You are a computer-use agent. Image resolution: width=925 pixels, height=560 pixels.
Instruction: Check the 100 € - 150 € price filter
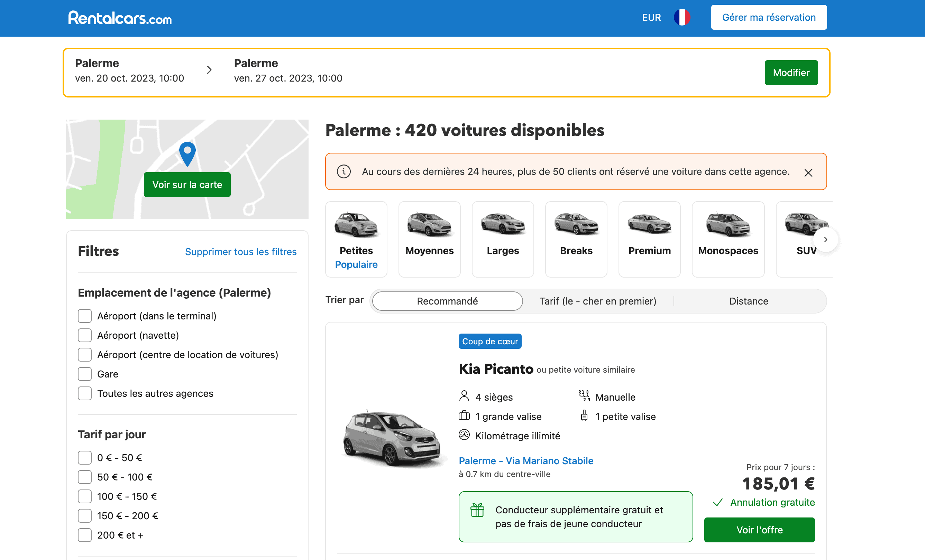(x=84, y=496)
